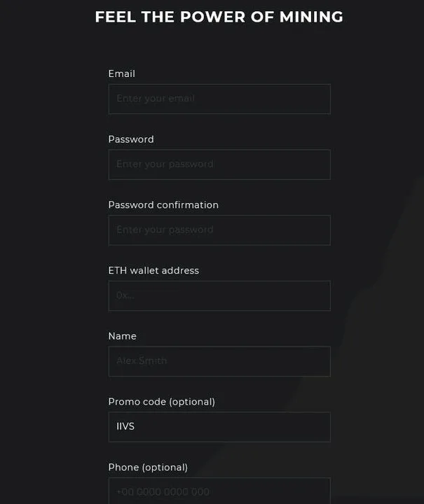Click the "Promo code (optional)" label

(161, 402)
